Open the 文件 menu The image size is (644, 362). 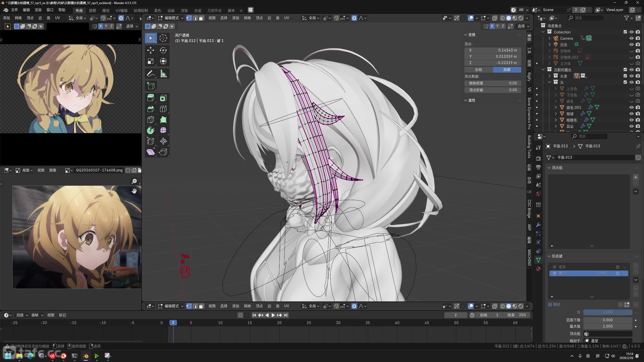point(14,10)
